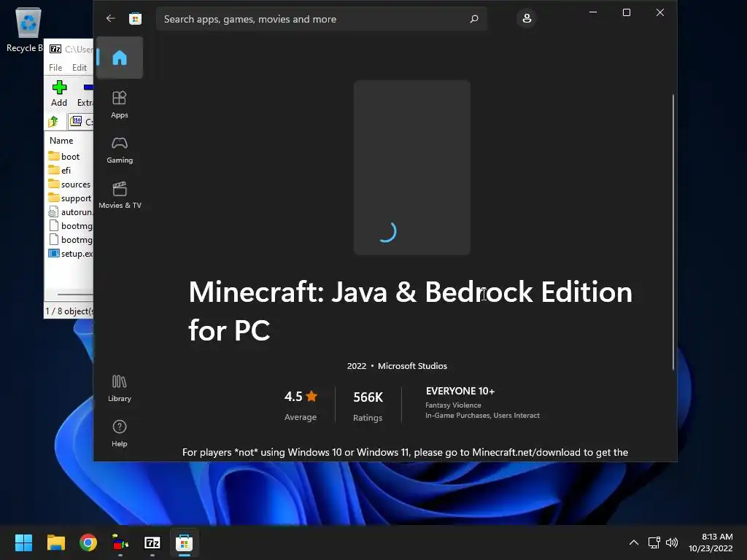This screenshot has width=747, height=560.
Task: Click the Microsoft Store logo icon
Action: [135, 18]
